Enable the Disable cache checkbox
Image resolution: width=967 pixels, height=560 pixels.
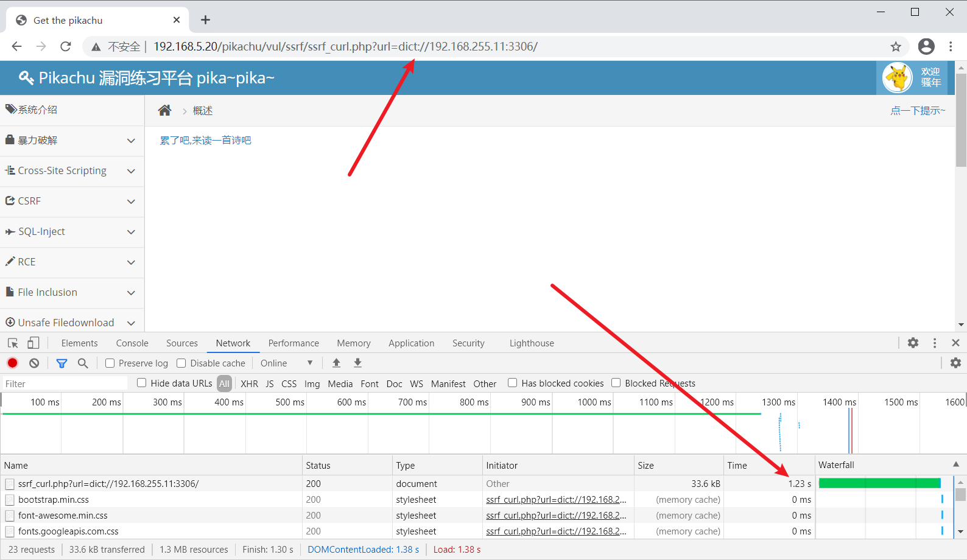[x=181, y=363]
